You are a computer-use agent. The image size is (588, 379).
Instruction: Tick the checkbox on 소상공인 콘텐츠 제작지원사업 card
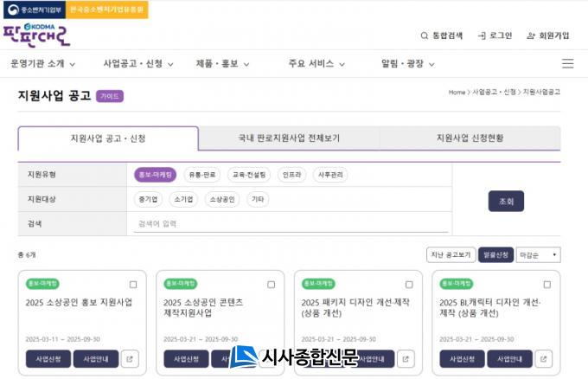271,284
